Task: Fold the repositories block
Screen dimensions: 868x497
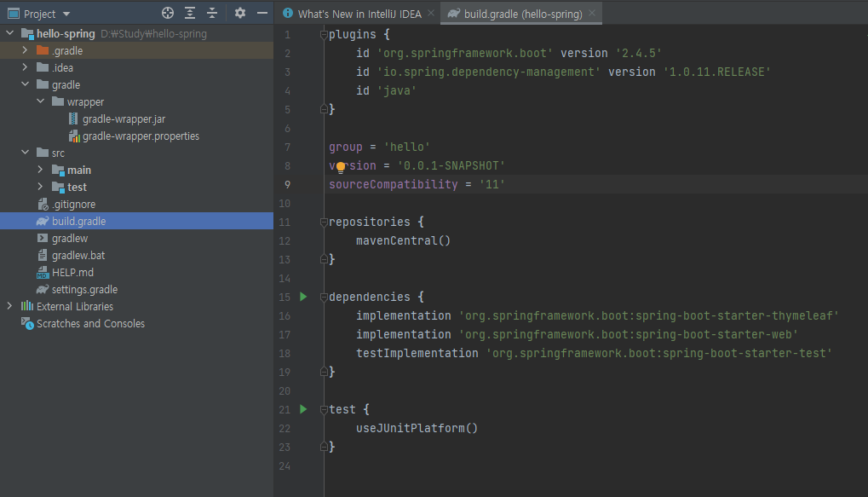Action: tap(324, 222)
